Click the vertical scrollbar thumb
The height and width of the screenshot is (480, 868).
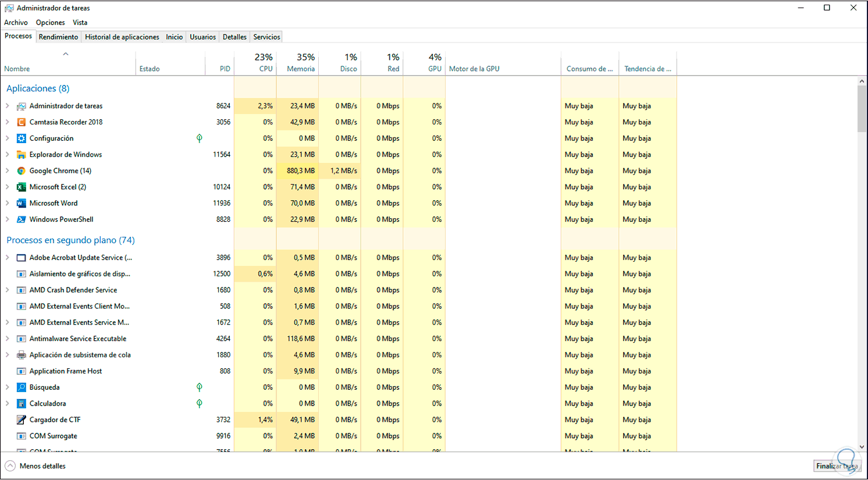(862, 109)
